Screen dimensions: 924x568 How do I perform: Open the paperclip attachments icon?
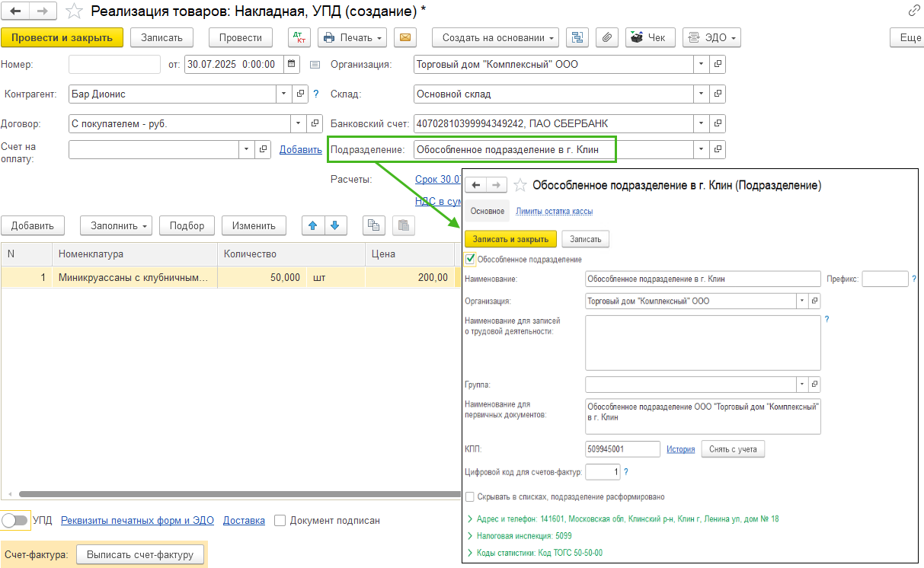[606, 37]
